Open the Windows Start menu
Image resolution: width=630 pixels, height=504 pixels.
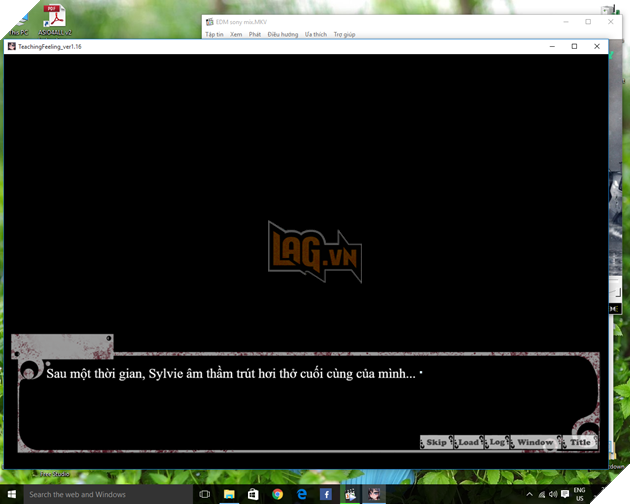click(x=12, y=494)
